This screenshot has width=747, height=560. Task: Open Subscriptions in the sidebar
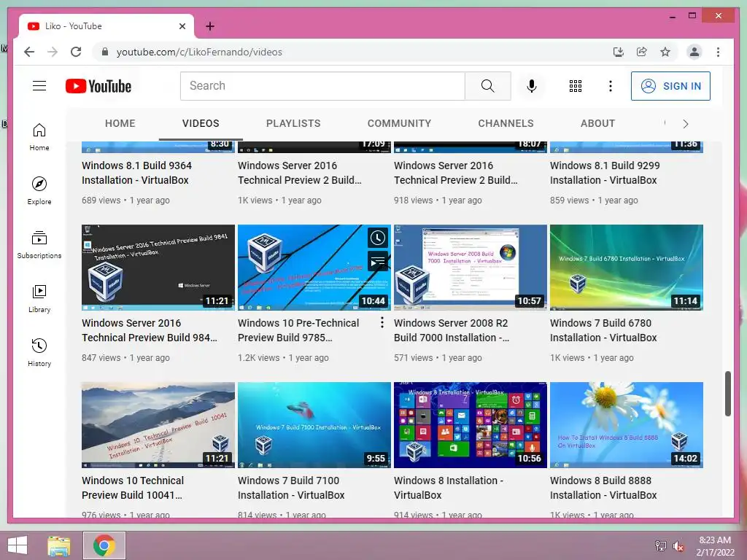click(39, 245)
